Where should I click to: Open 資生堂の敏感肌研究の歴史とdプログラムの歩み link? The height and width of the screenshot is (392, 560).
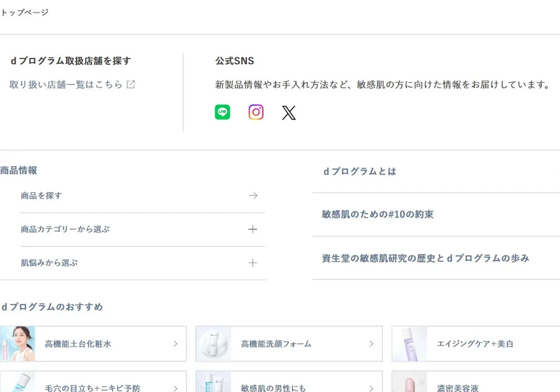(426, 258)
